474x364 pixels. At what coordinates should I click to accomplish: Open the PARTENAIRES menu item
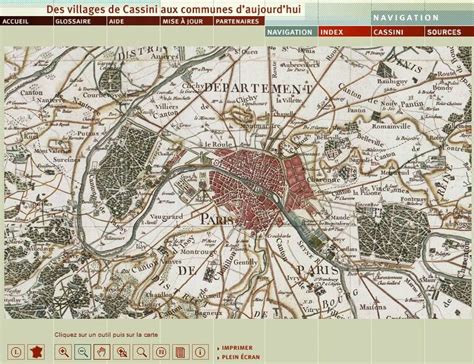[x=239, y=21]
